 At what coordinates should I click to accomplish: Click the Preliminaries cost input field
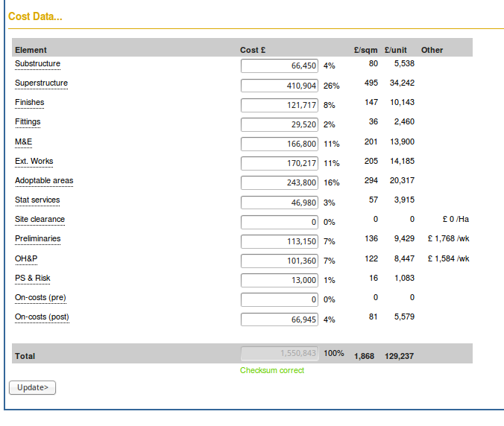click(x=280, y=241)
